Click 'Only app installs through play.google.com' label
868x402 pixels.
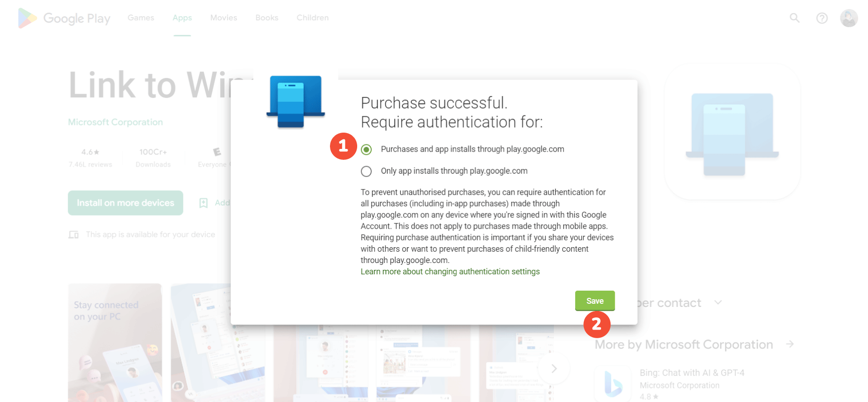[x=454, y=171]
